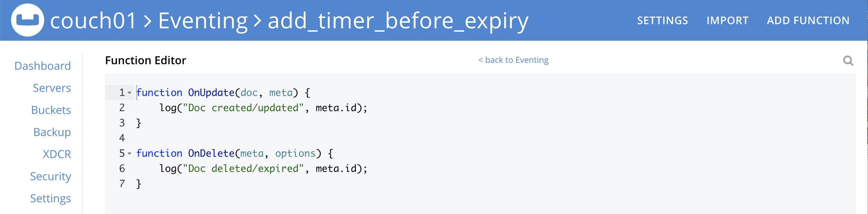Open the Settings sidebar item
868x214 pixels.
click(x=50, y=198)
